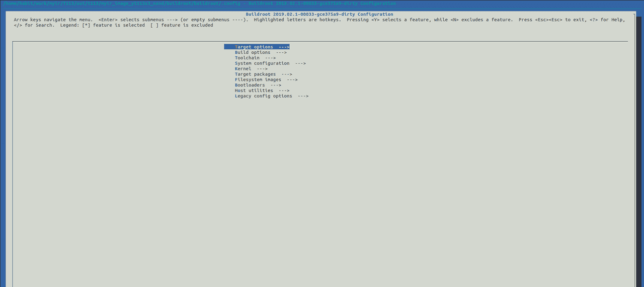Select the Kernel menu entry
644x287 pixels.
coord(251,69)
